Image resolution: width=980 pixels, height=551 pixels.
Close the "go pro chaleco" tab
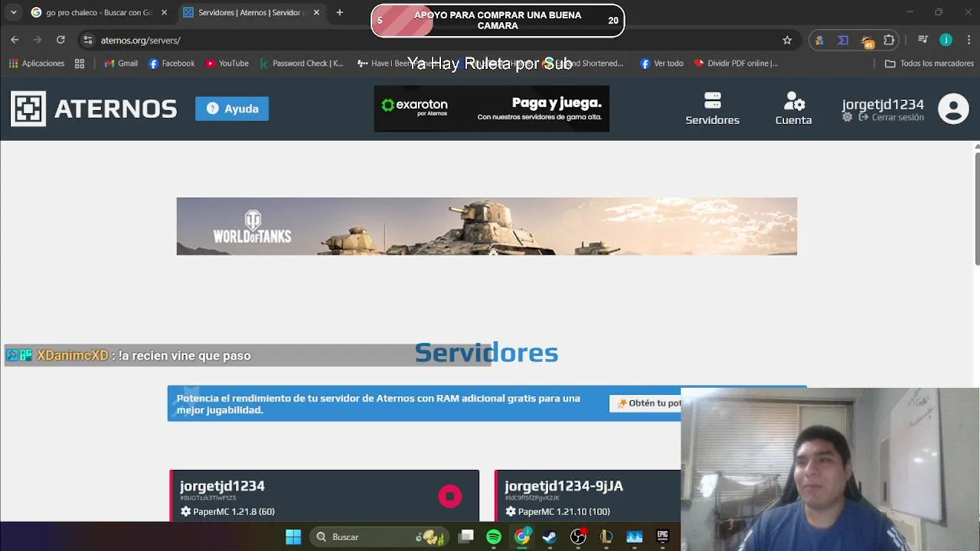coord(164,12)
